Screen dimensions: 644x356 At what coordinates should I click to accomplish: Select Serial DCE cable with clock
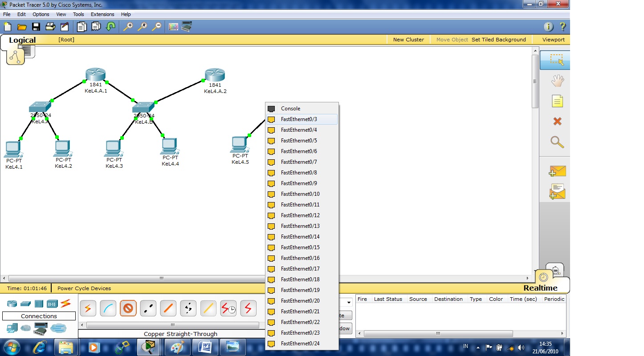coord(228,308)
